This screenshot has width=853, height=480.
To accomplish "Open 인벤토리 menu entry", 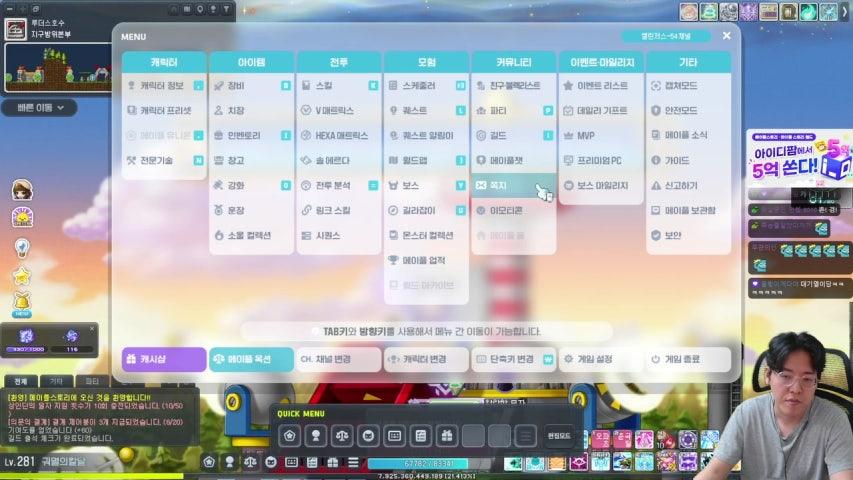I will tap(251, 136).
